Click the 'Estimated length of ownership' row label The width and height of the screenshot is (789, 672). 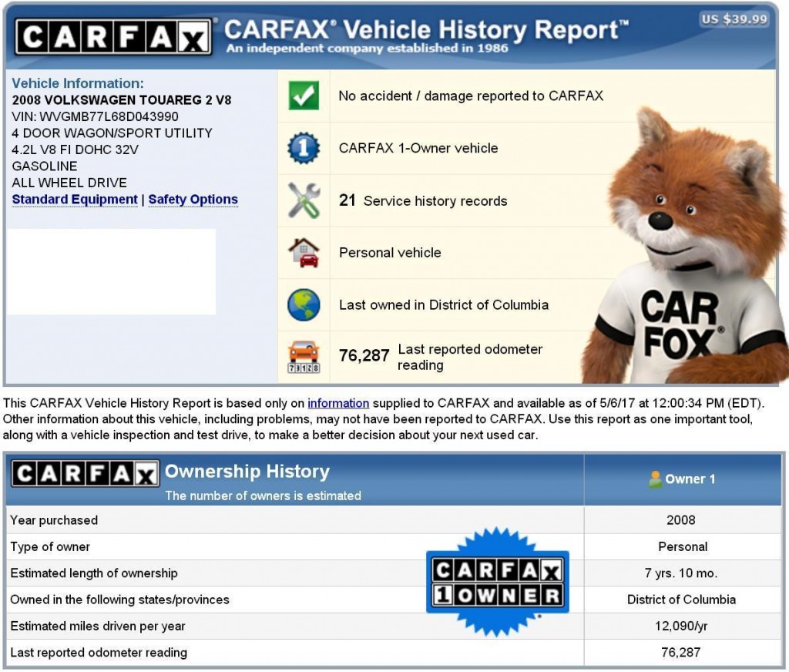(x=93, y=573)
